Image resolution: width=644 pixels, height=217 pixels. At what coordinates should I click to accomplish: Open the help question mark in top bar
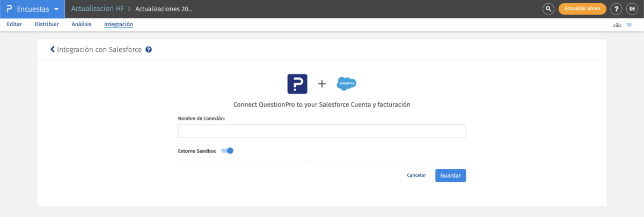point(617,9)
